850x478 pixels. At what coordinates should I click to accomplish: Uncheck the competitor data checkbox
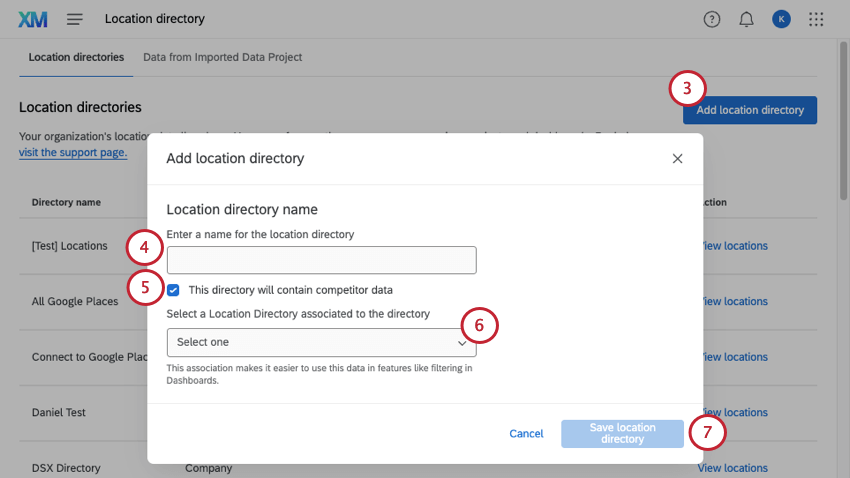pos(174,290)
